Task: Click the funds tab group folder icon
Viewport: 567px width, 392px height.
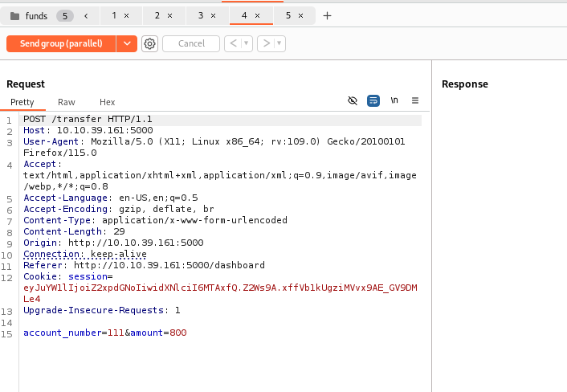Action: pyautogui.click(x=14, y=16)
